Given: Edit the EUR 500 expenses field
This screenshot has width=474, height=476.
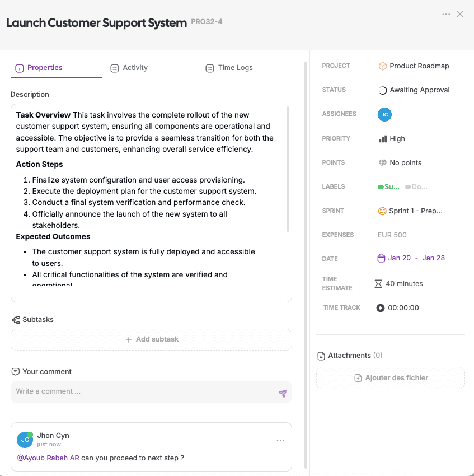Looking at the screenshot, I should 392,235.
